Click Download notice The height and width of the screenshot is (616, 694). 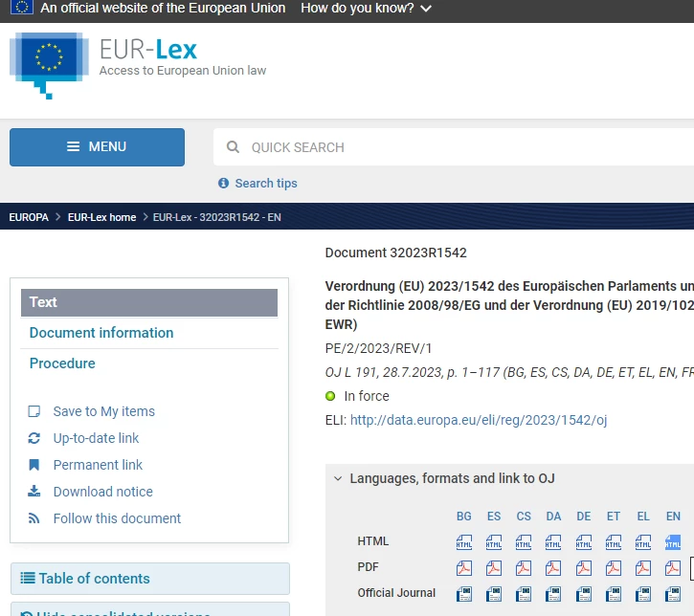click(103, 492)
